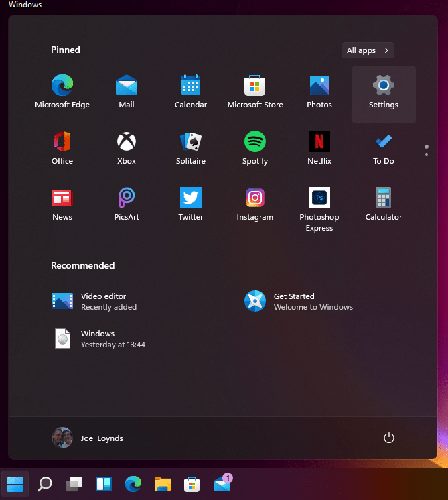Screen dimensions: 448x500
Task: Open Instagram
Action: pos(255,204)
